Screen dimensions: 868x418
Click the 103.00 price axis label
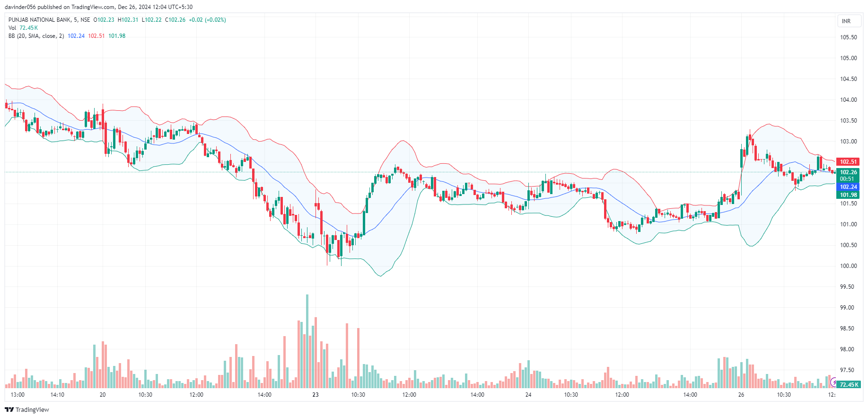coord(848,142)
